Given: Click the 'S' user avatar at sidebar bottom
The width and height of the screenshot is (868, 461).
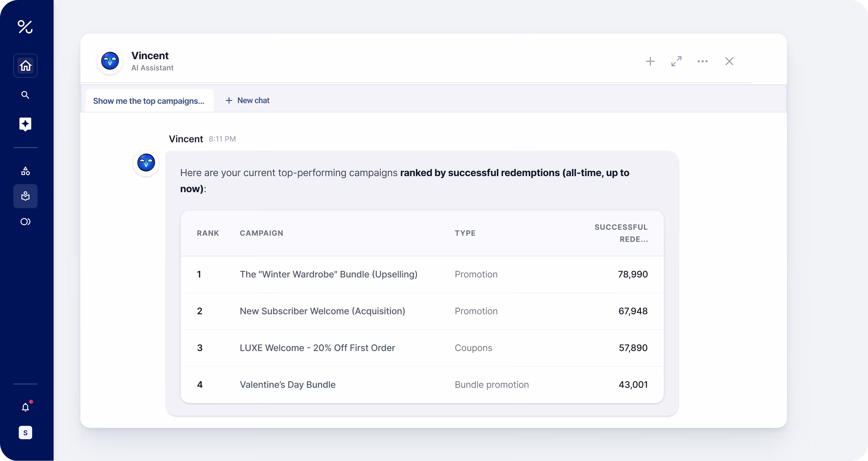Looking at the screenshot, I should point(25,433).
